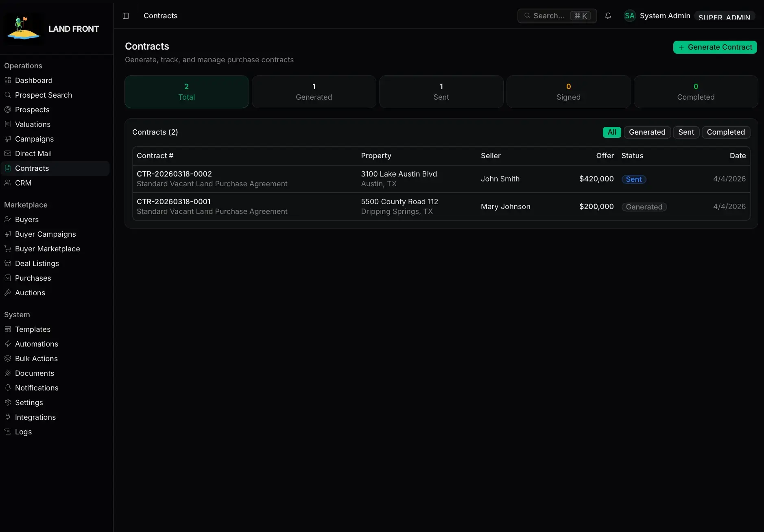Click the Land Front logo image

[x=23, y=28]
